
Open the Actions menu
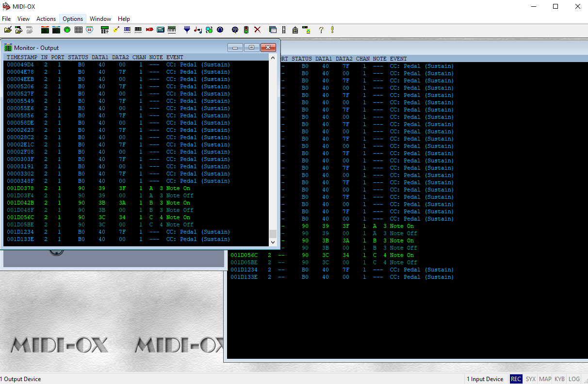tap(46, 19)
